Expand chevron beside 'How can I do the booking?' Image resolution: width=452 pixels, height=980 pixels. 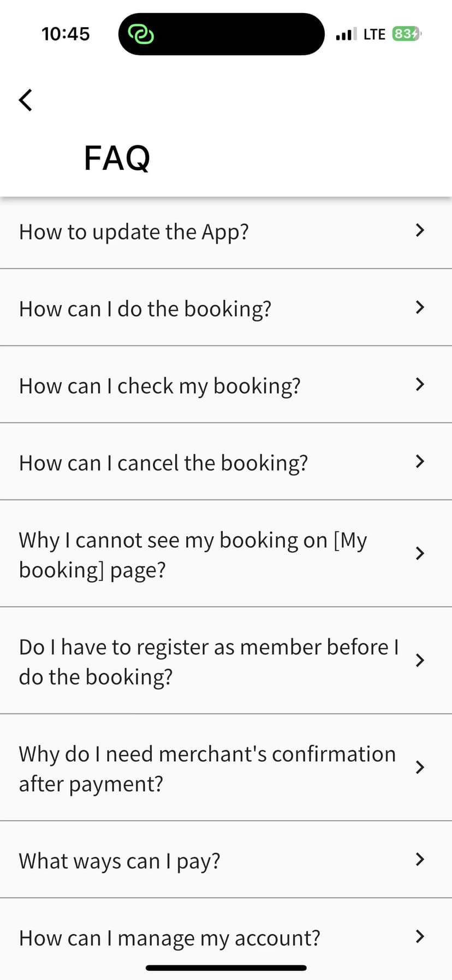click(x=419, y=307)
